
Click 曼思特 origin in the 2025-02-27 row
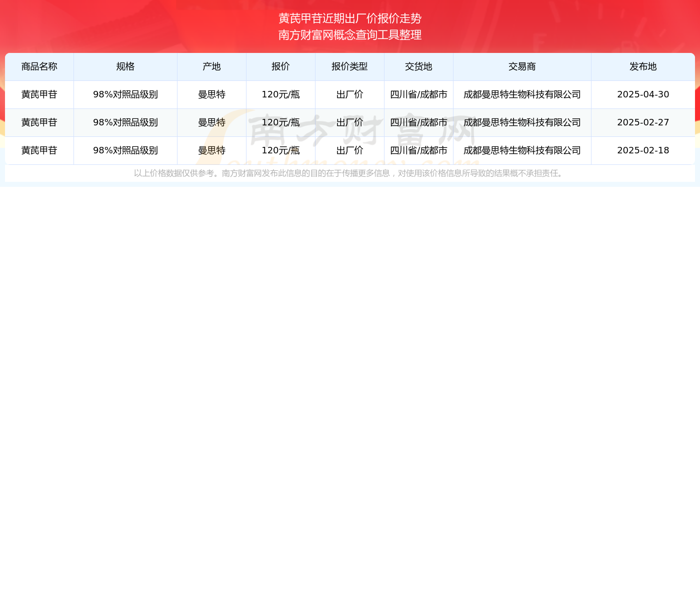(x=212, y=122)
